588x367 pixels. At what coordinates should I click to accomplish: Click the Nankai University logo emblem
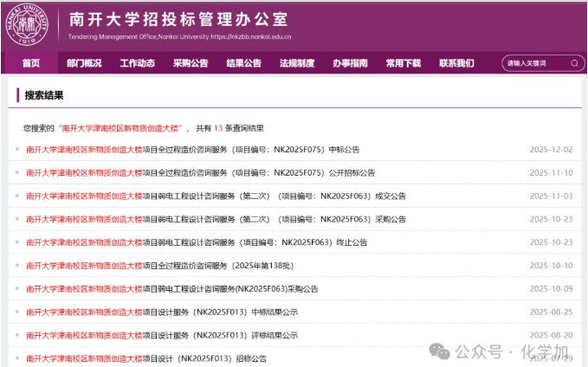(29, 25)
